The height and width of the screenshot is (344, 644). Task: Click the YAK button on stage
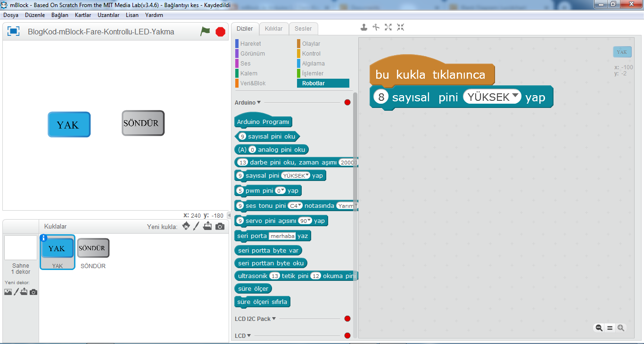point(69,124)
